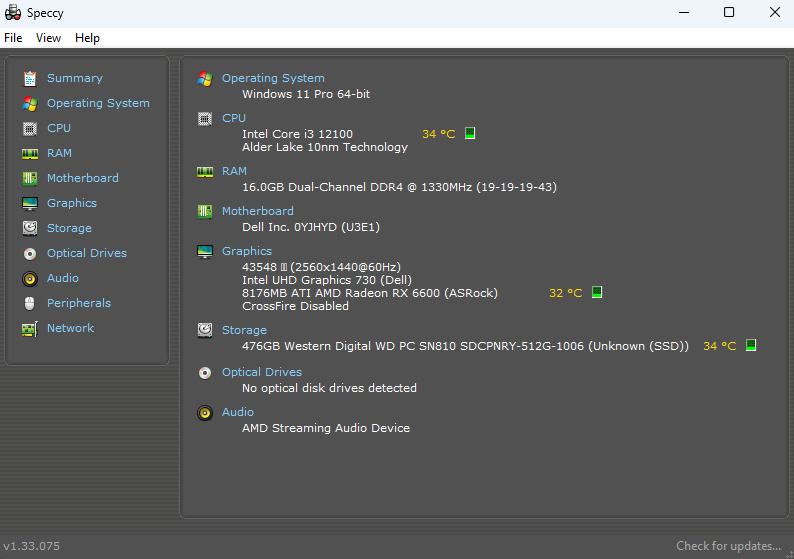The width and height of the screenshot is (794, 559).
Task: Click the monitor icon beside Graphics heading in main panel
Action: tap(205, 252)
